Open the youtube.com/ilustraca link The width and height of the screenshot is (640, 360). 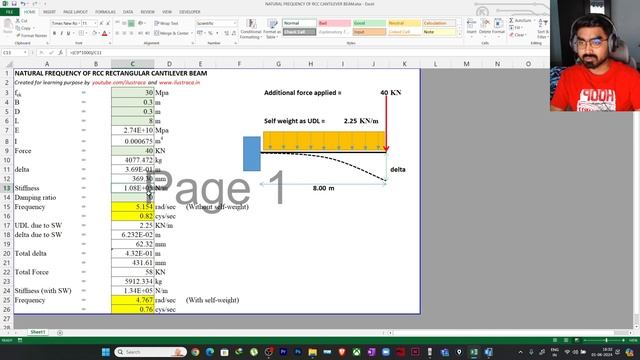coord(119,82)
